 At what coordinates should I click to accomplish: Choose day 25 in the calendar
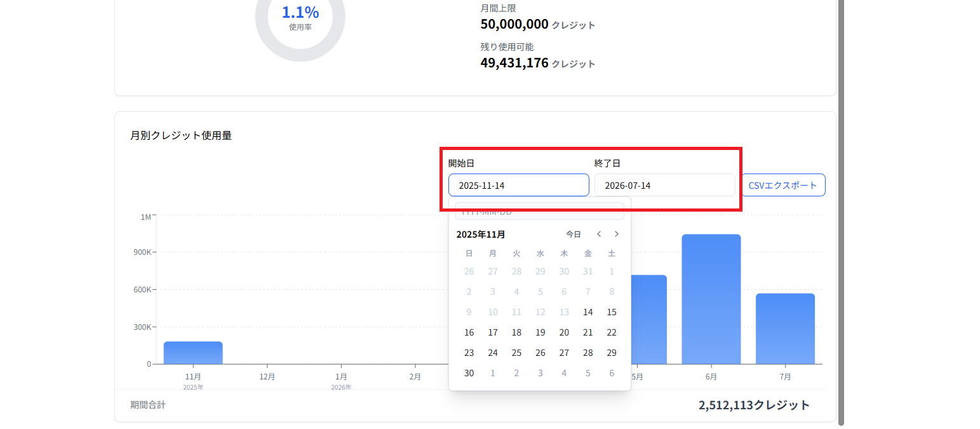516,353
